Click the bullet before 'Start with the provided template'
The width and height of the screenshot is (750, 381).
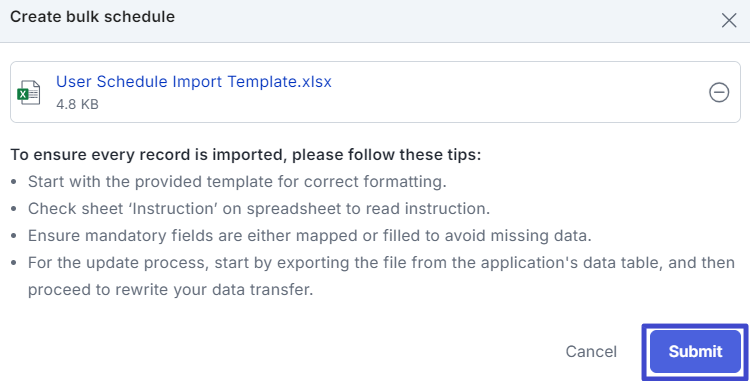tap(13, 182)
